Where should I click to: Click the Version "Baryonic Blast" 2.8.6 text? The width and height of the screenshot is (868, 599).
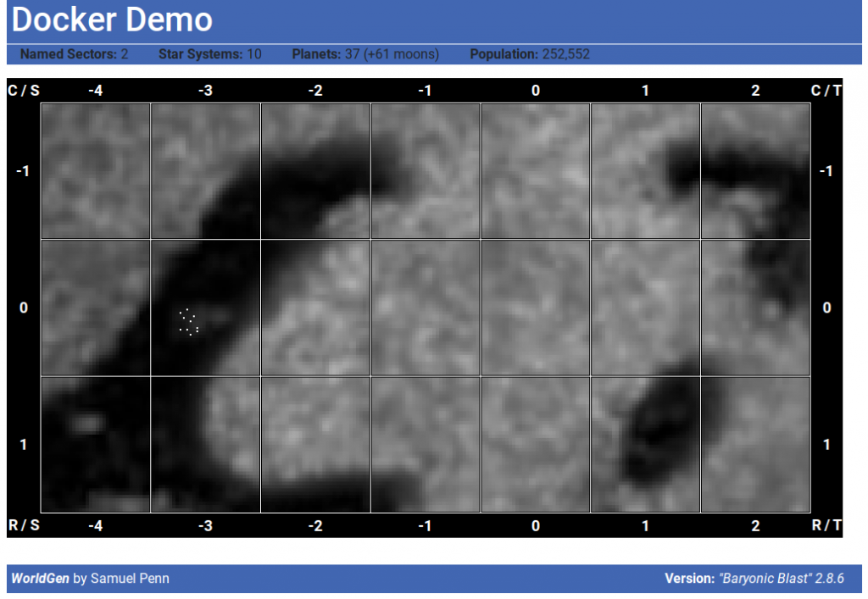(x=754, y=579)
